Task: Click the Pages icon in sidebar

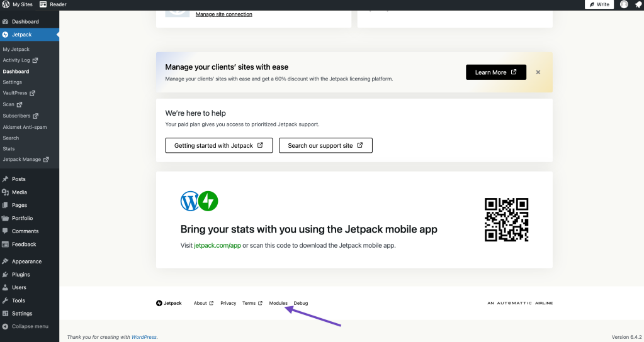Action: pos(5,205)
